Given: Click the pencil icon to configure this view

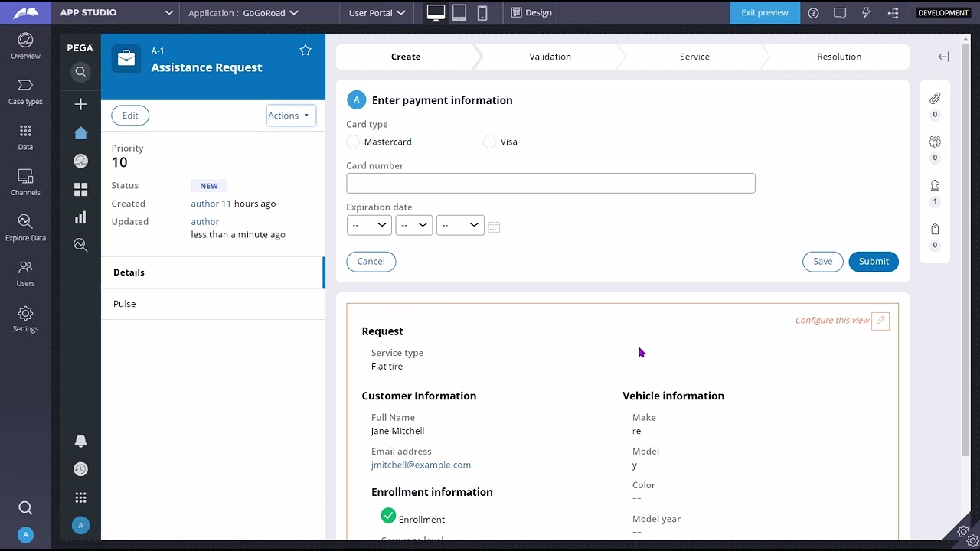Looking at the screenshot, I should tap(880, 321).
